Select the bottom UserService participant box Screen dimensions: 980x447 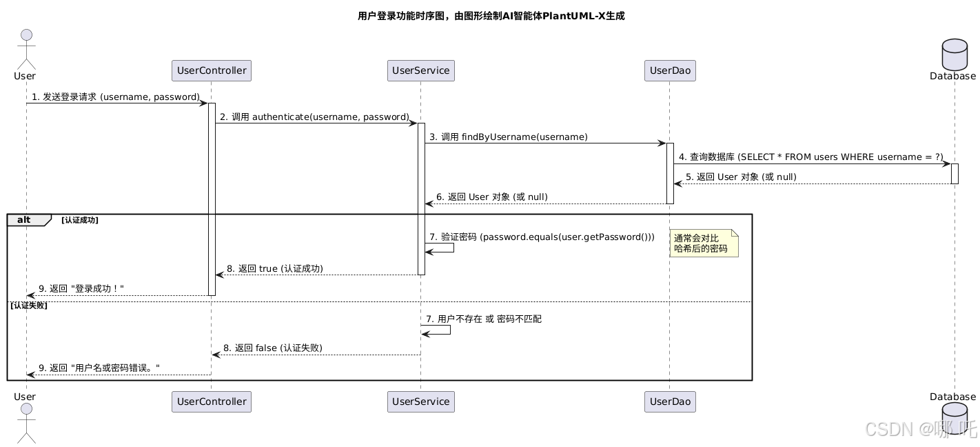click(x=420, y=401)
